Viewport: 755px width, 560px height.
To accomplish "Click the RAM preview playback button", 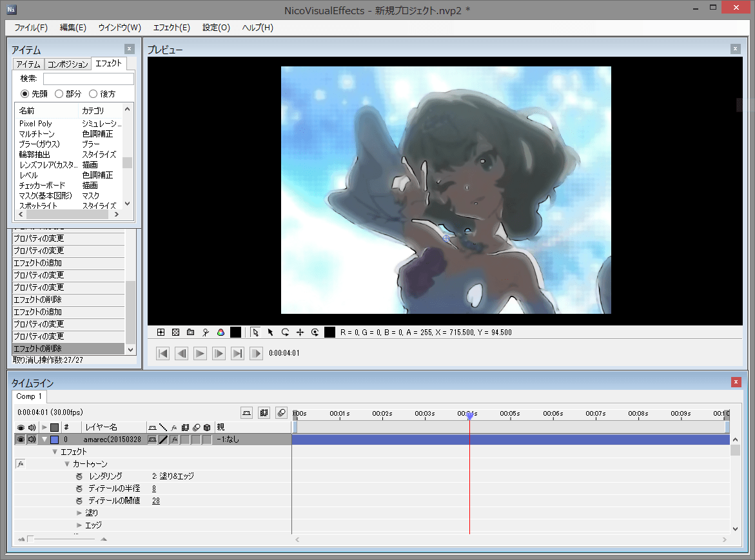I will tap(256, 354).
